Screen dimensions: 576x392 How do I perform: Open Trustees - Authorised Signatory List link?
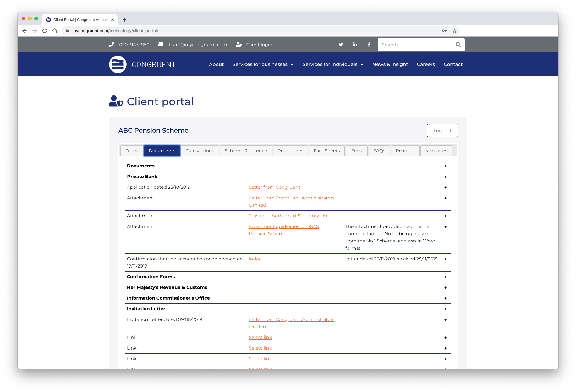pyautogui.click(x=288, y=216)
